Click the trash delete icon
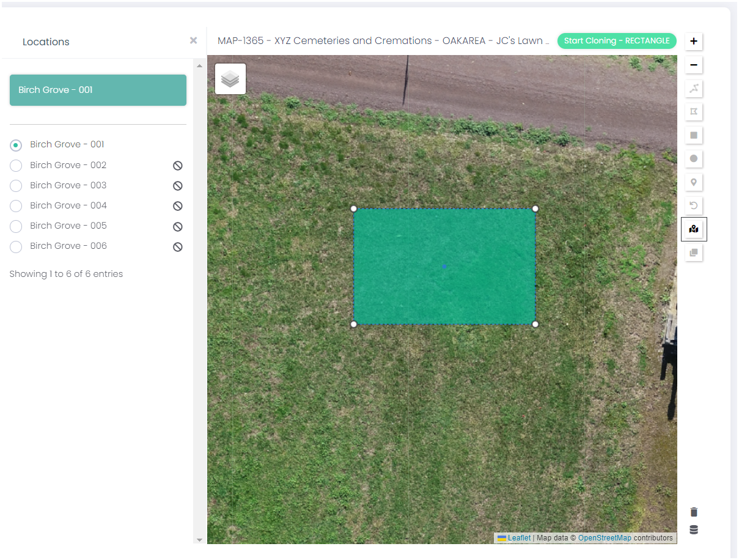This screenshot has height=560, width=739. [694, 512]
